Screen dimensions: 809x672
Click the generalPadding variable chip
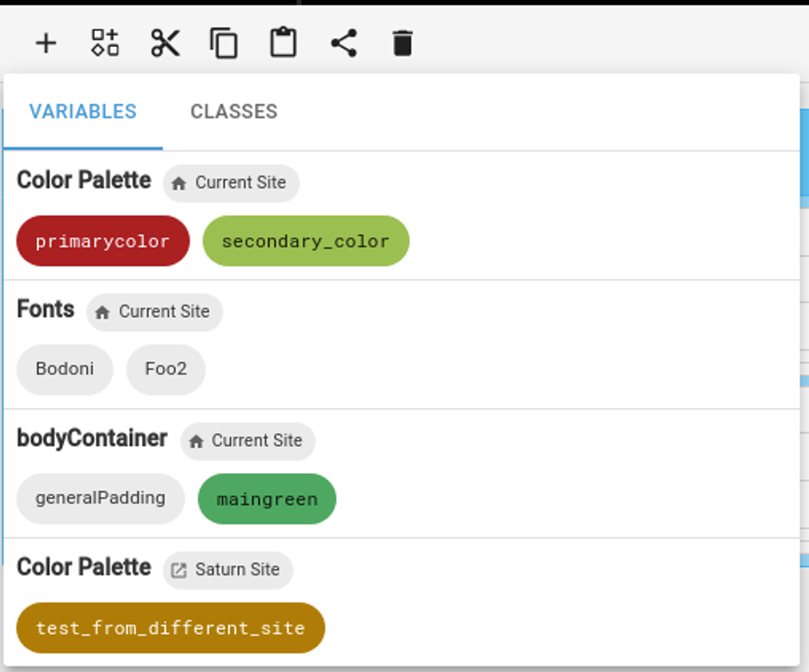[x=100, y=499]
